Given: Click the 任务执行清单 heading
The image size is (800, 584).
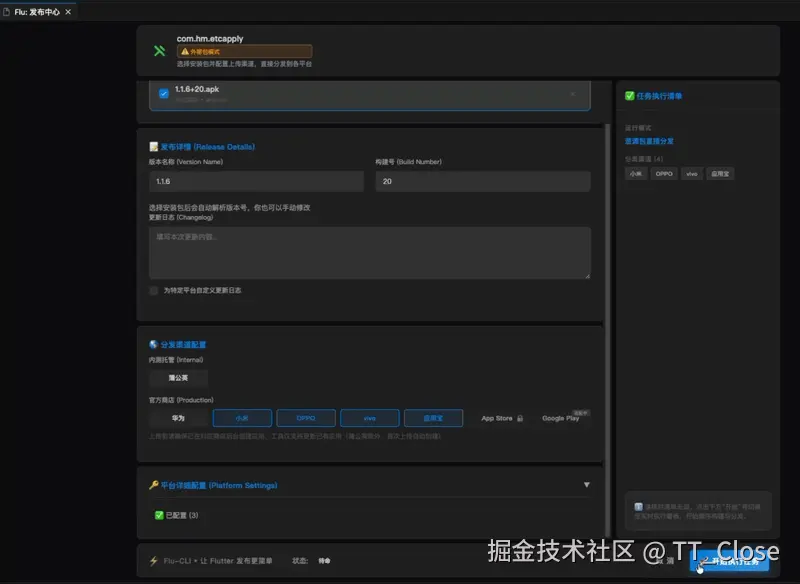Looking at the screenshot, I should (659, 96).
